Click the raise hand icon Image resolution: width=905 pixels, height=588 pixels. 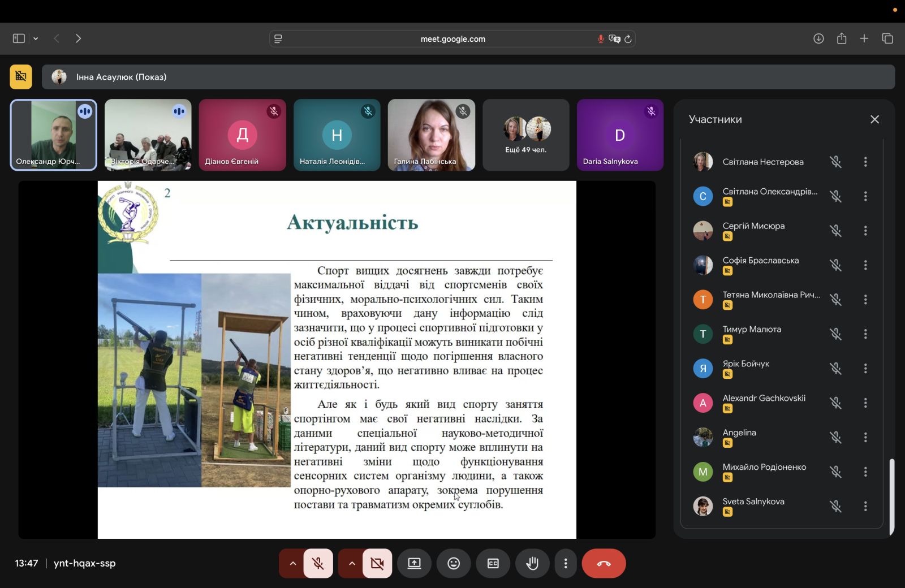click(x=532, y=563)
